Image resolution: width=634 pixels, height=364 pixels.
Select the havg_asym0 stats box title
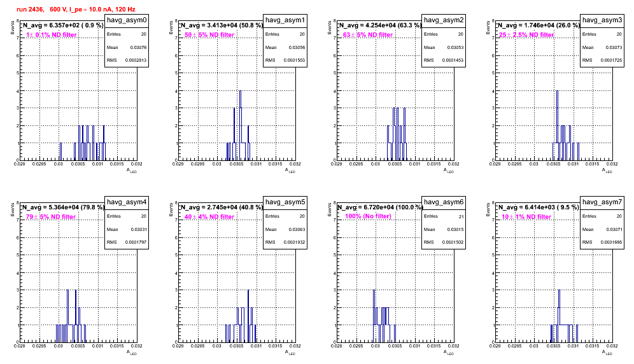tap(127, 20)
